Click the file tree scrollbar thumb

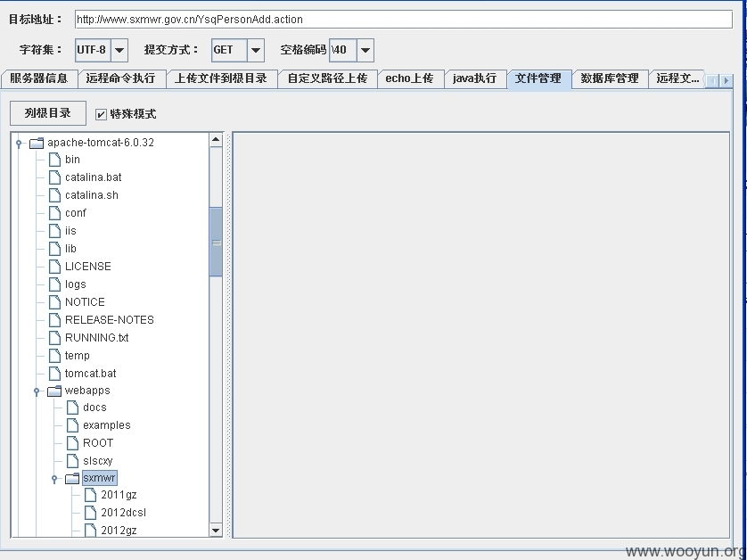click(216, 242)
